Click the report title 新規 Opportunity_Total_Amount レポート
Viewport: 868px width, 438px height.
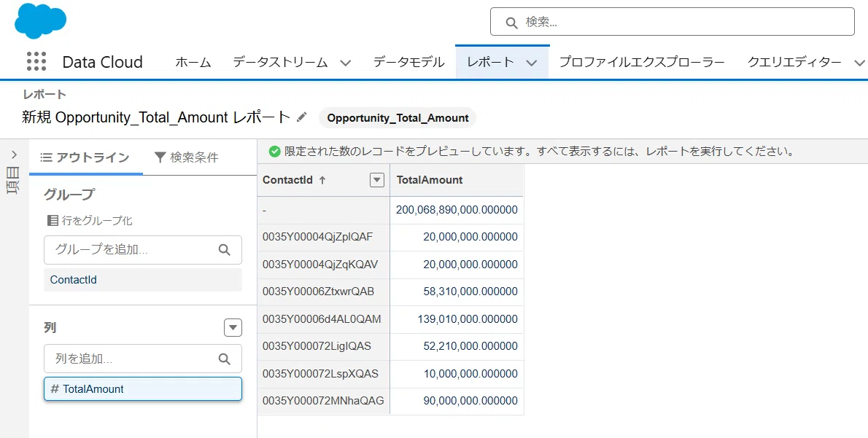156,117
